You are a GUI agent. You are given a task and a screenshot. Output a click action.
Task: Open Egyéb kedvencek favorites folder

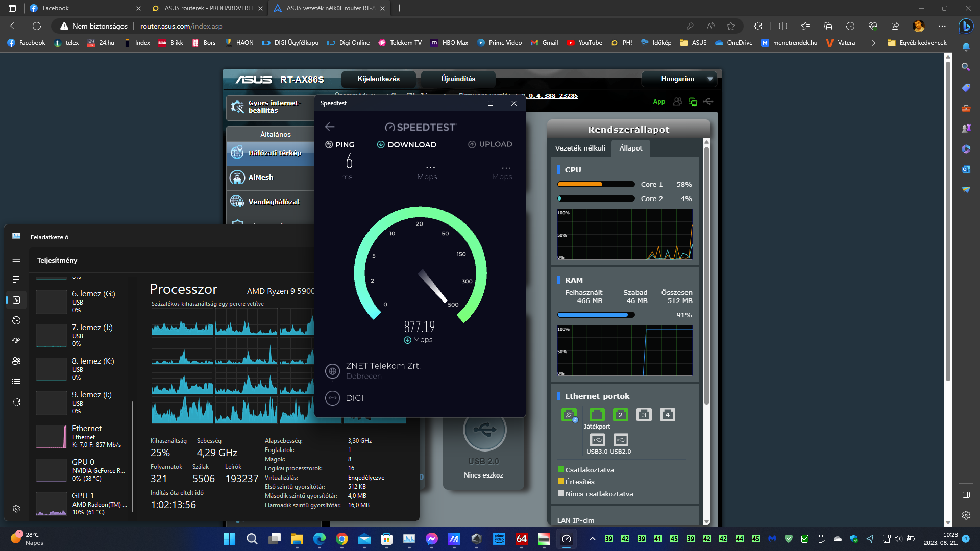917,43
